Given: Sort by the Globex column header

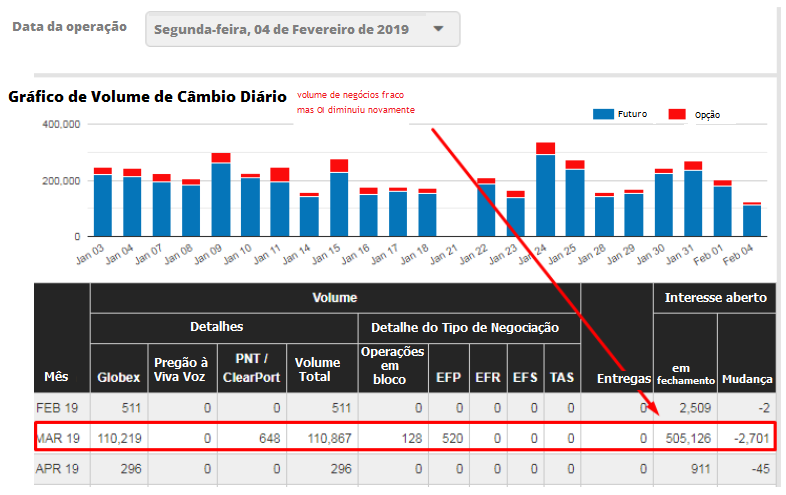Looking at the screenshot, I should [118, 378].
